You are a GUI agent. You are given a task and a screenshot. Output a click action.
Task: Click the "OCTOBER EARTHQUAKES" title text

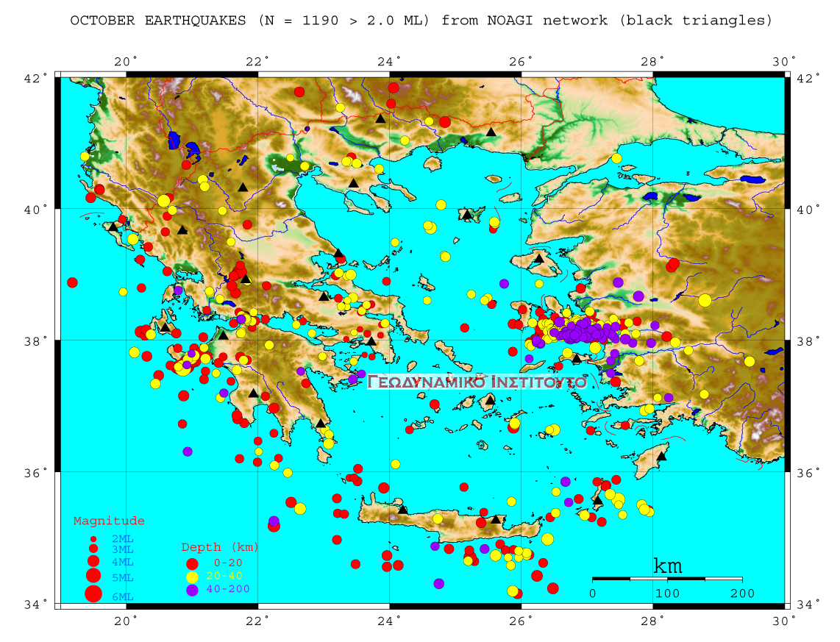(x=158, y=21)
